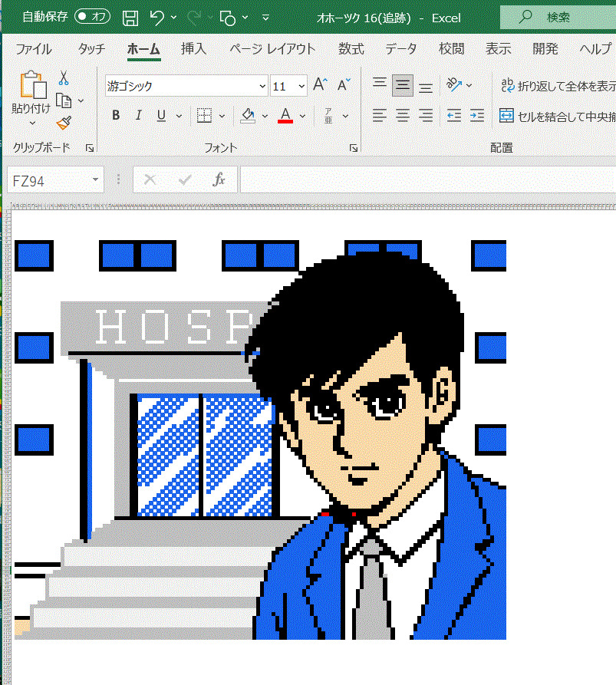616x685 pixels.
Task: Apply the fill color bucket icon
Action: pos(248,115)
